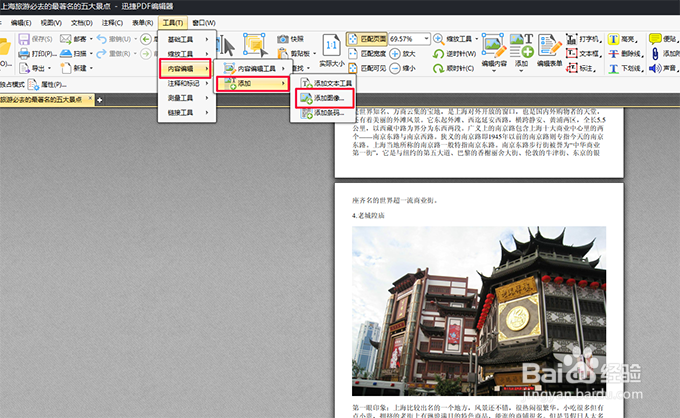This screenshot has width=680, height=418.
Task: Choose Measuring Tools (测量工具) entry
Action: (x=187, y=98)
